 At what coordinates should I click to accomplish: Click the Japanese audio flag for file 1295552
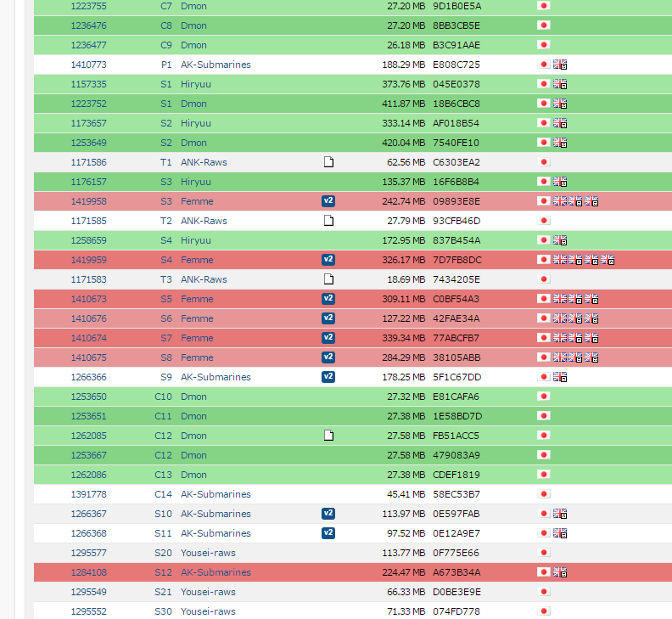pyautogui.click(x=544, y=611)
